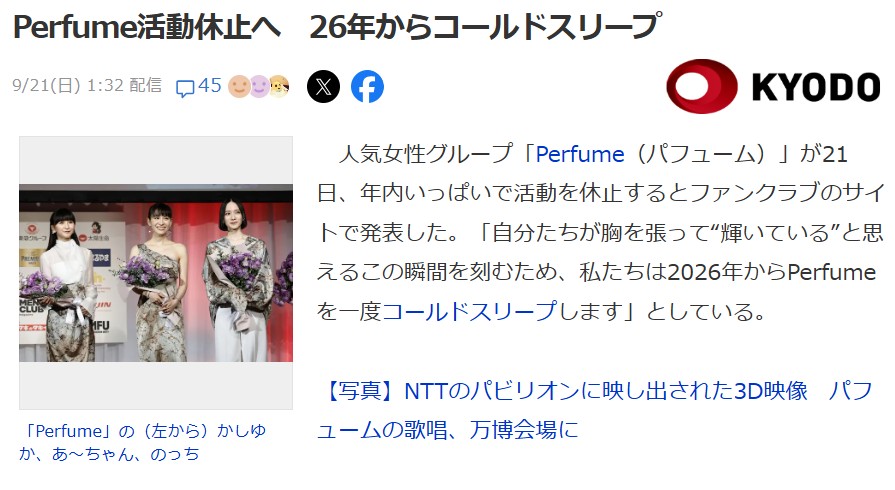Click the orange smiley reaction face
Viewport: 895px width, 490px height.
click(x=239, y=86)
